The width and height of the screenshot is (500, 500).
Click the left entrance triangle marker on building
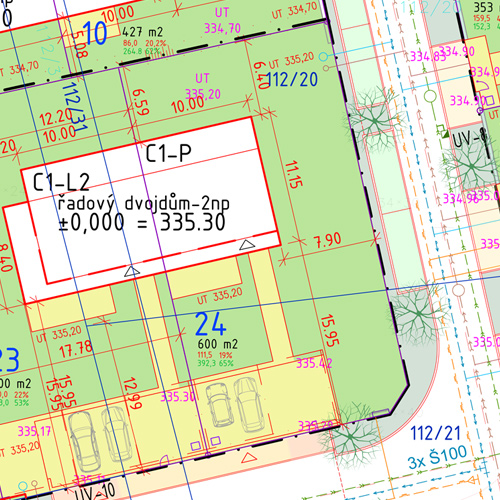[132, 271]
